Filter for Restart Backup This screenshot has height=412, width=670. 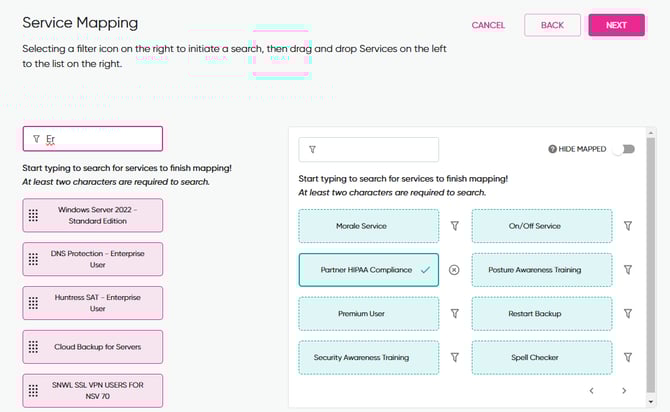pos(628,314)
